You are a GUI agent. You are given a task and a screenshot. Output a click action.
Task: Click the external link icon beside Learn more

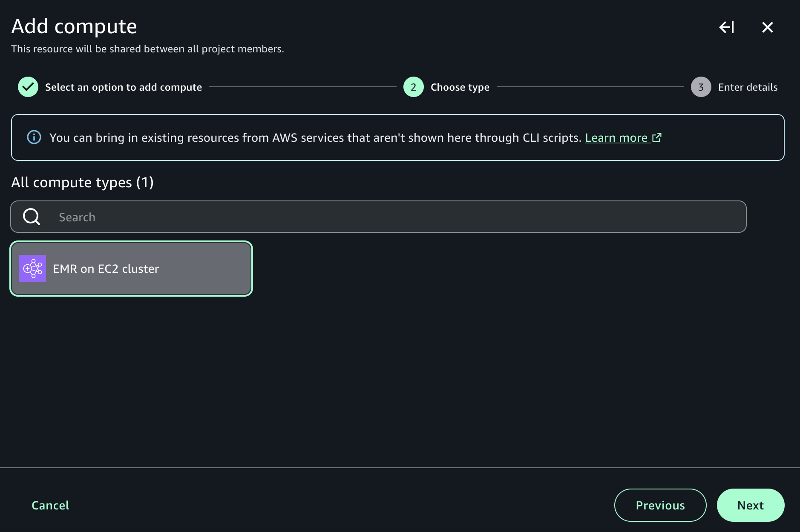coord(657,137)
